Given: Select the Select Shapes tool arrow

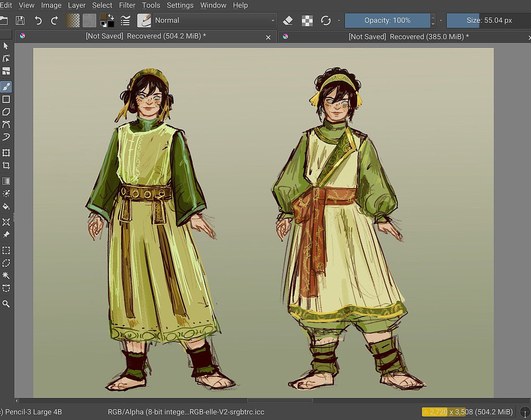Looking at the screenshot, I should tap(6, 46).
